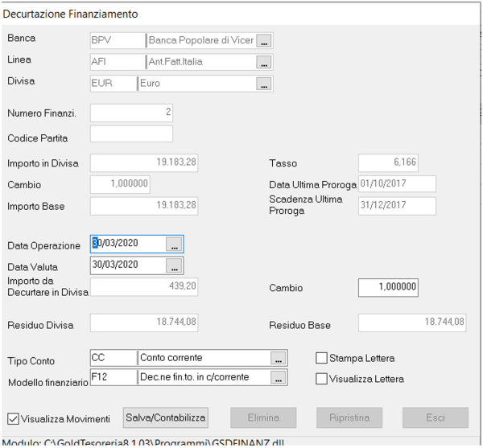Click the Esci button
Image resolution: width=483 pixels, height=448 pixels.
(435, 417)
